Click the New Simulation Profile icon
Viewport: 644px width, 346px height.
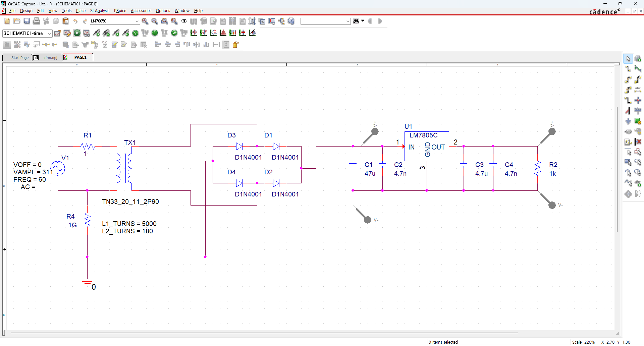57,33
